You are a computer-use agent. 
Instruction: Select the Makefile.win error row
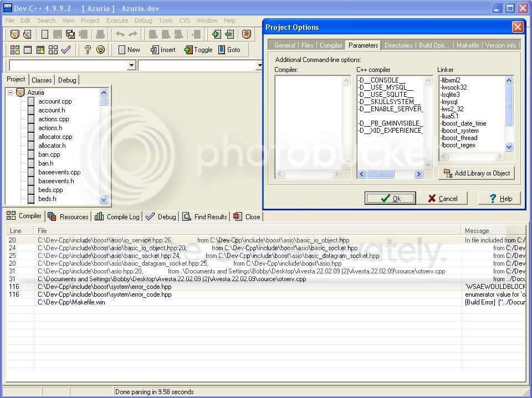click(x=266, y=302)
